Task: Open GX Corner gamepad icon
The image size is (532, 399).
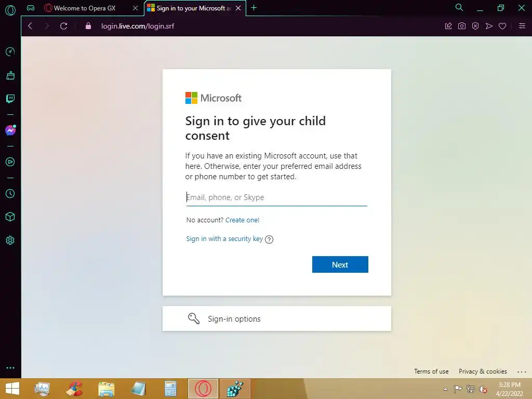Action: [x=31, y=8]
